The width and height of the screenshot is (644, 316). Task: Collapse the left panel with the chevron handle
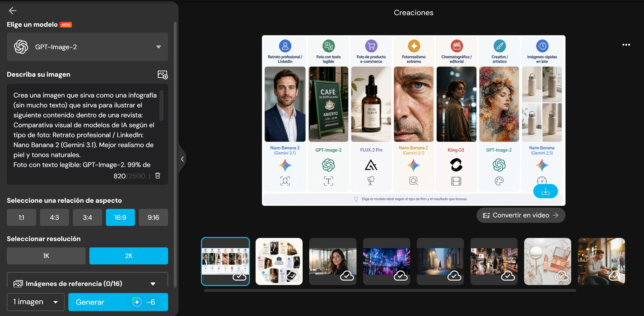coord(182,159)
